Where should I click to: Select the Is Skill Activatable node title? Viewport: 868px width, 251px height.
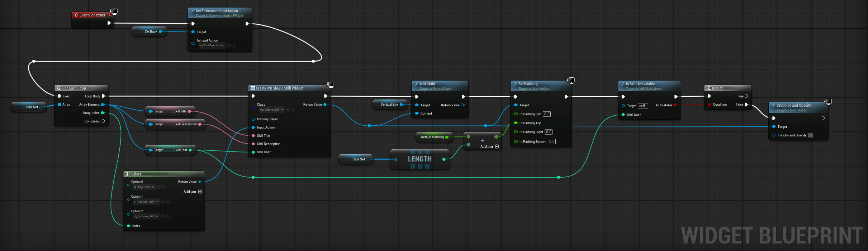(640, 84)
